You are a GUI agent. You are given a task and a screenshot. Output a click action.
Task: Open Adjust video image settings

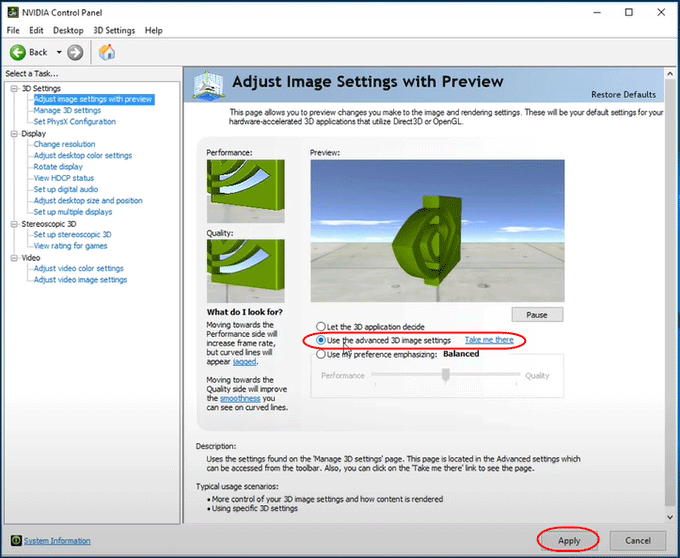click(80, 280)
